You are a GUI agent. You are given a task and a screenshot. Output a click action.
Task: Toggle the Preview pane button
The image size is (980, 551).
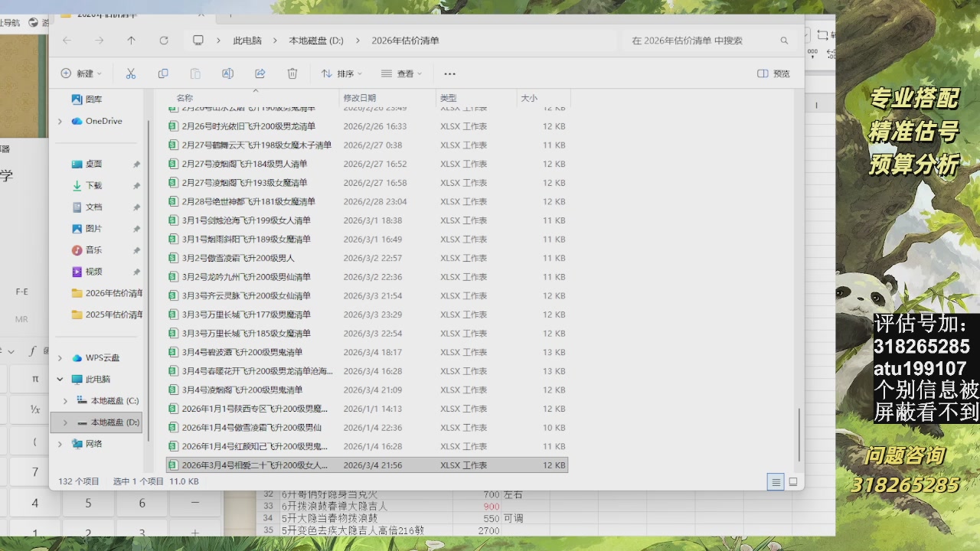tap(773, 73)
